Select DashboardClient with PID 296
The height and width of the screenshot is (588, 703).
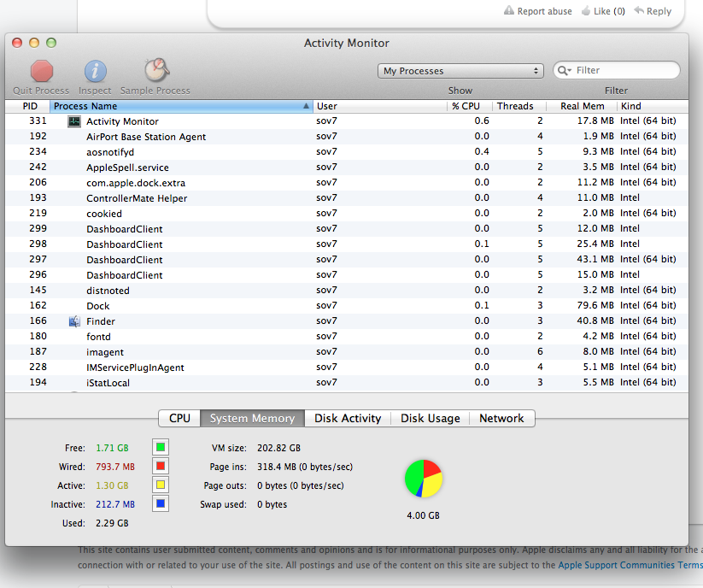click(347, 274)
